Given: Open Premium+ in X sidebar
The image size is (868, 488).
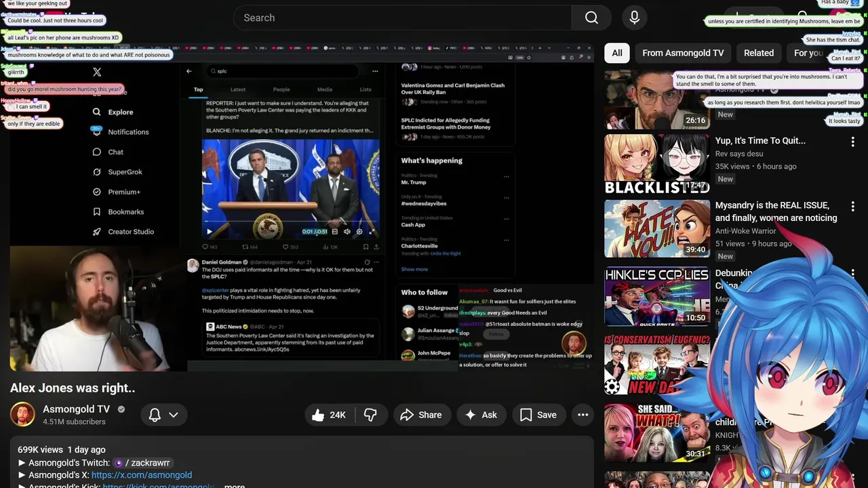Looking at the screenshot, I should [117, 192].
